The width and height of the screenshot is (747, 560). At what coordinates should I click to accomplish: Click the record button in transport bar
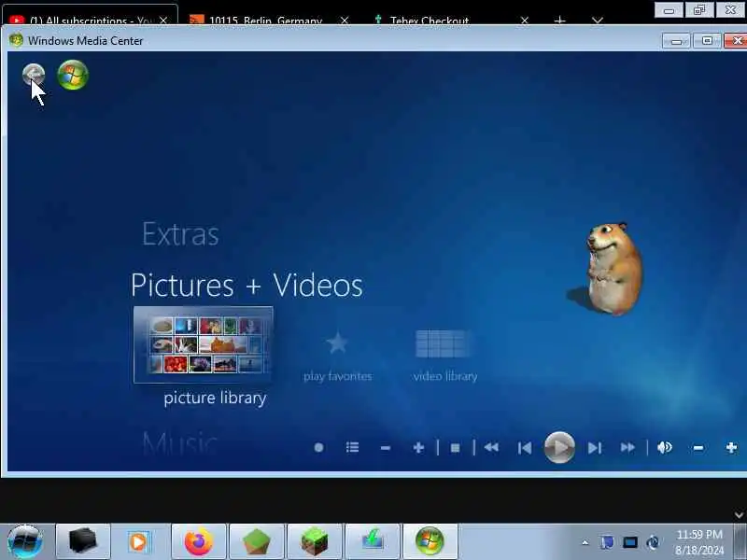(318, 448)
